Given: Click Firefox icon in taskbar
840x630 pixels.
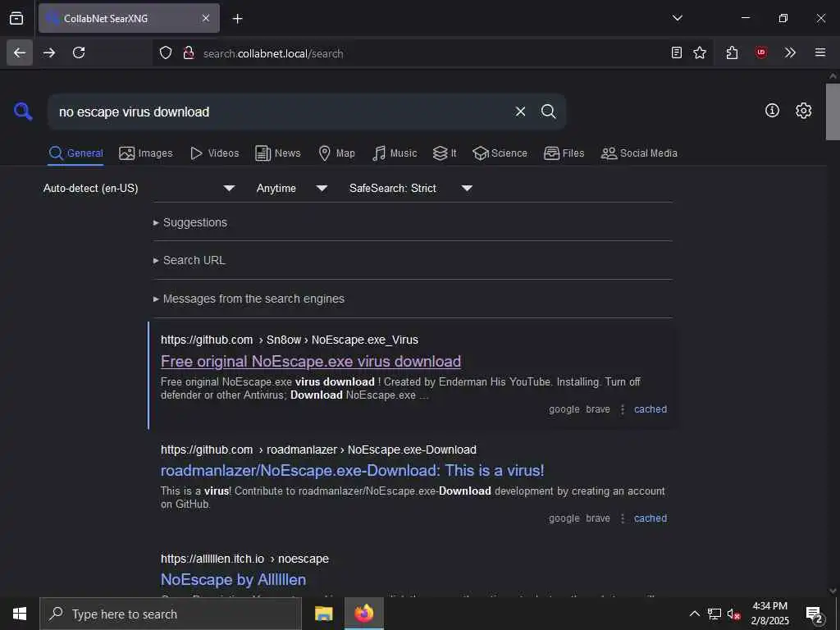Looking at the screenshot, I should click(x=363, y=614).
